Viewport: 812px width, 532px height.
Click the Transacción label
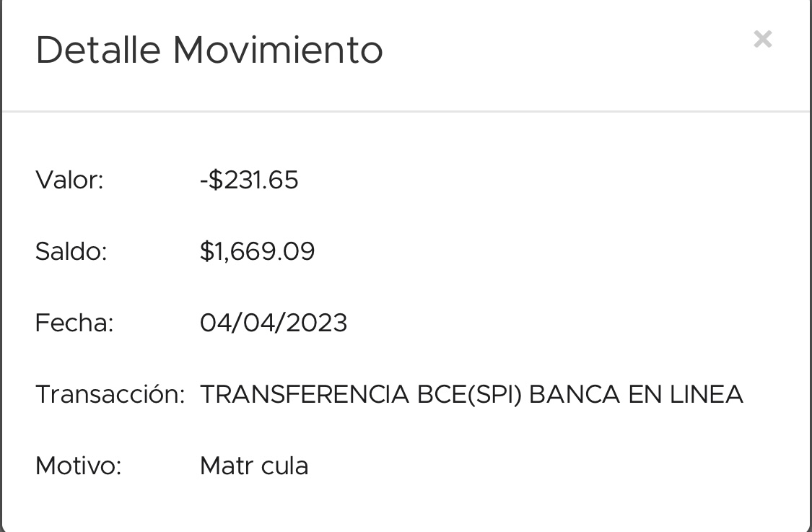110,394
